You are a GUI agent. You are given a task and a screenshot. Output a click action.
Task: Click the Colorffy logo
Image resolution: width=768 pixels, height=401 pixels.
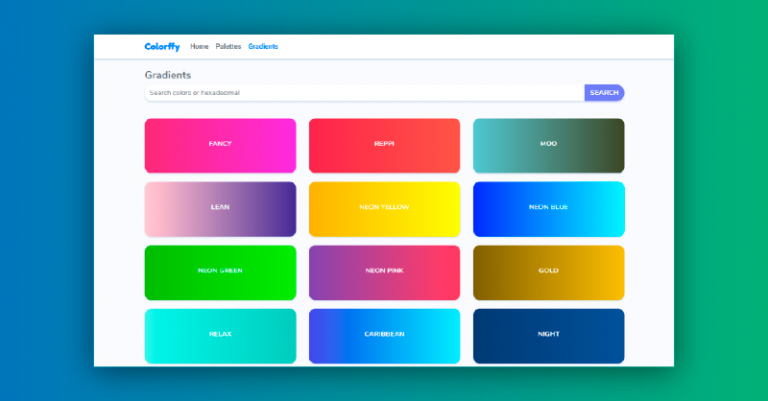tap(161, 47)
